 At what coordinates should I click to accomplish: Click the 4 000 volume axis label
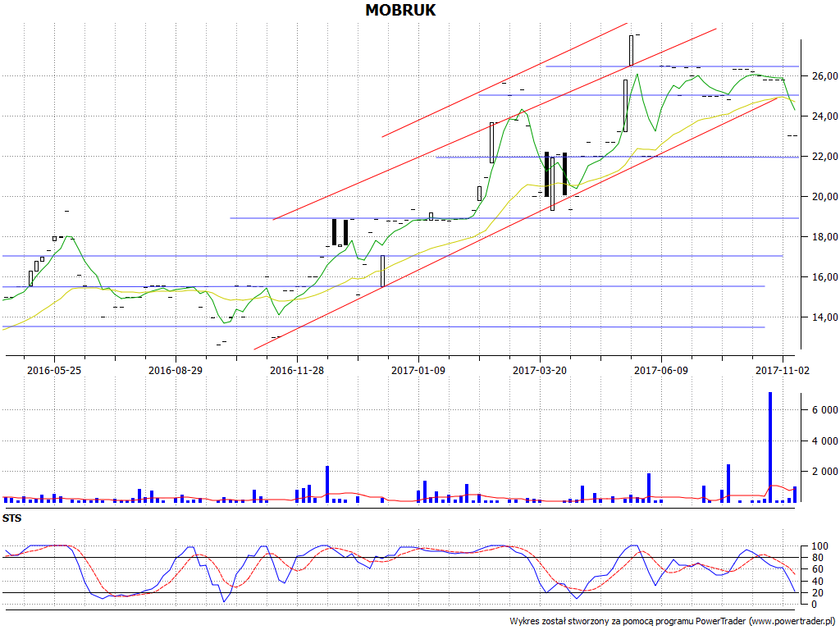tap(825, 441)
